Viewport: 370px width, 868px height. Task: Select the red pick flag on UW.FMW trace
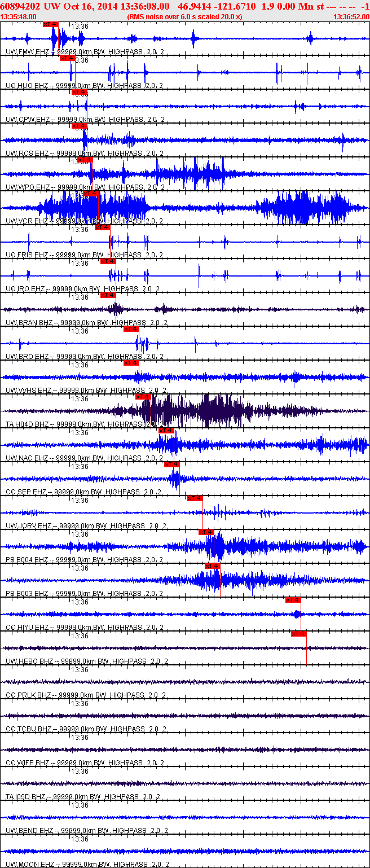[x=50, y=24]
